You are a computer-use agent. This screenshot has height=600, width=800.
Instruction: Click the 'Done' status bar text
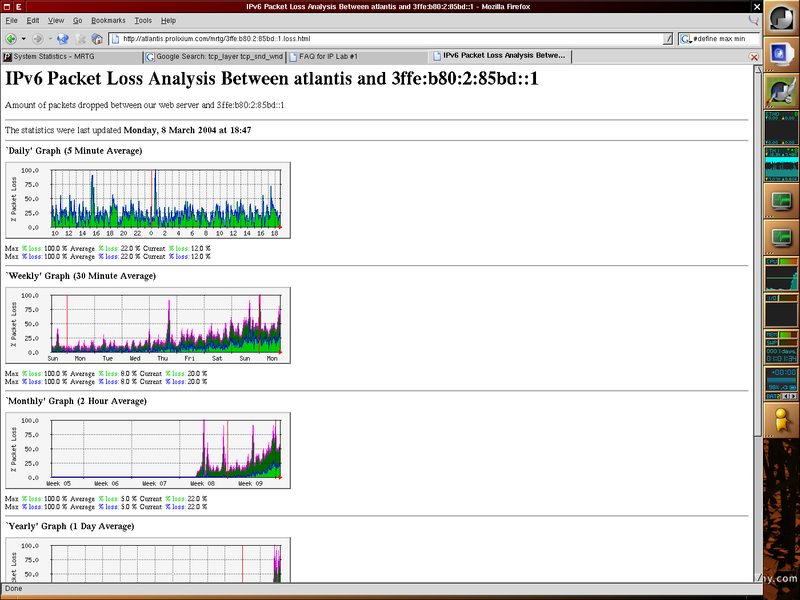coord(14,588)
